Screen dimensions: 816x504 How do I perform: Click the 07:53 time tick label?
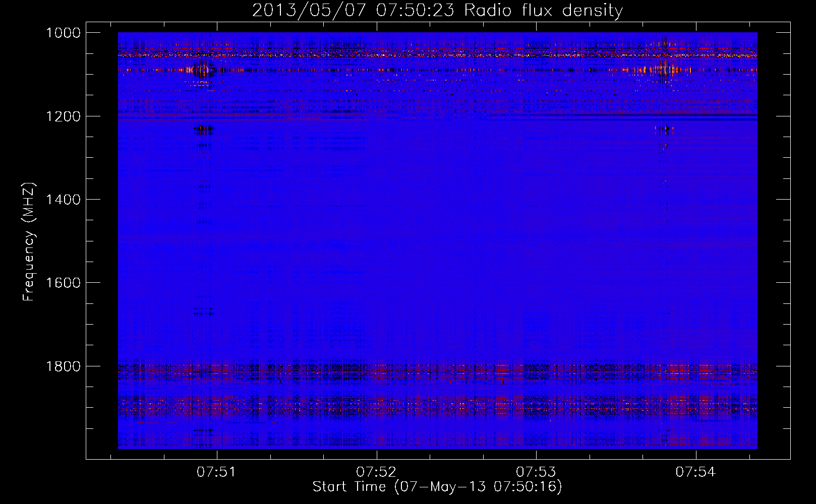(x=536, y=472)
